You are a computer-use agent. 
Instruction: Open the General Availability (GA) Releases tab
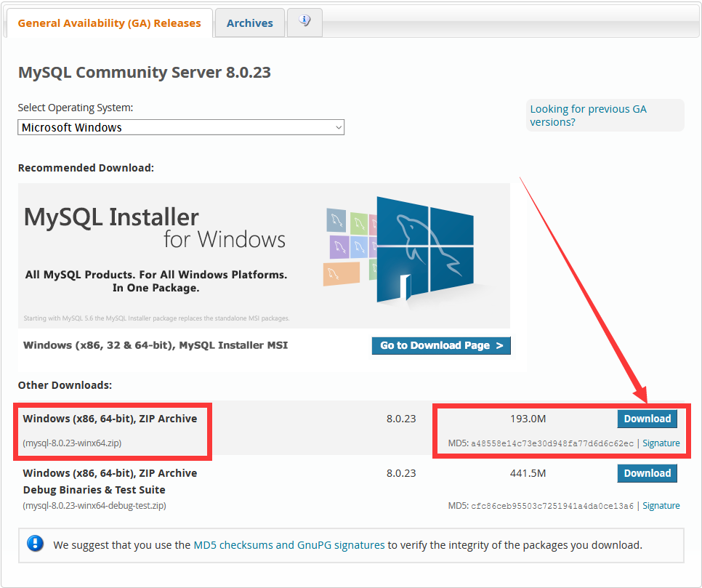coord(109,23)
